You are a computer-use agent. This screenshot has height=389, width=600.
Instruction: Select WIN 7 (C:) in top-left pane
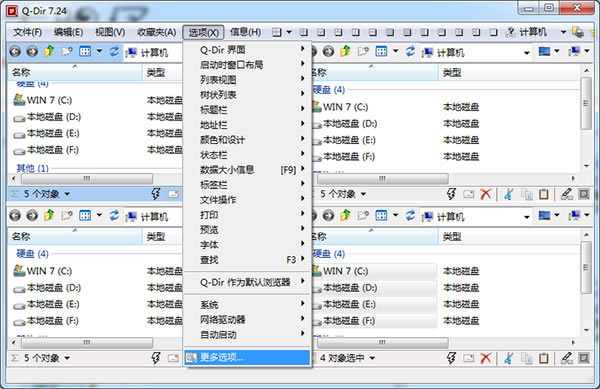pyautogui.click(x=42, y=100)
